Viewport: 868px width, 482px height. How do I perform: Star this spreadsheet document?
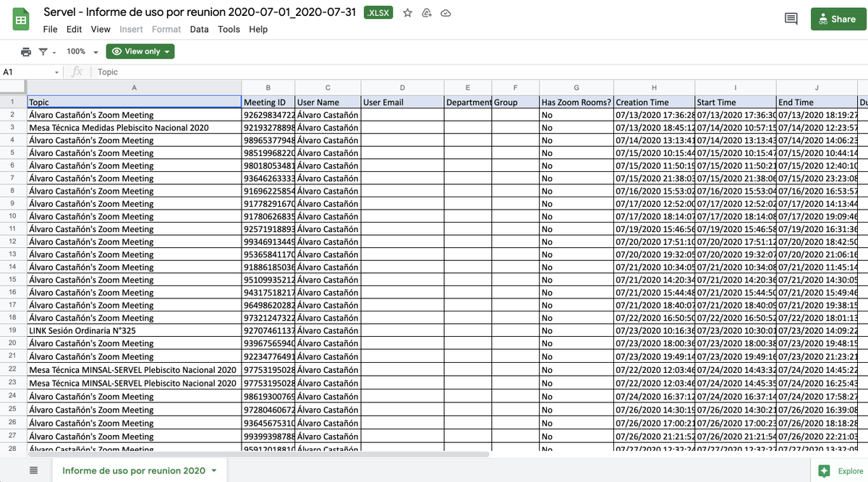point(408,13)
